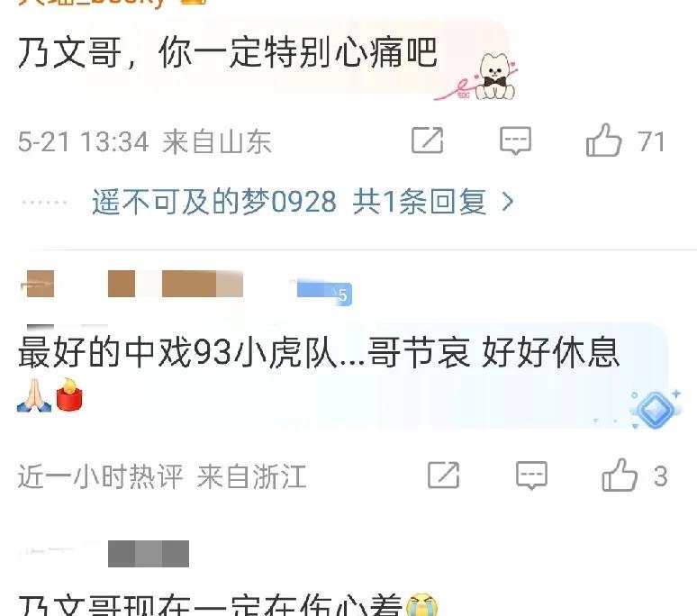Image resolution: width=697 pixels, height=616 pixels.
Task: Tap the blue diamond bubble decoration
Action: pyautogui.click(x=656, y=409)
